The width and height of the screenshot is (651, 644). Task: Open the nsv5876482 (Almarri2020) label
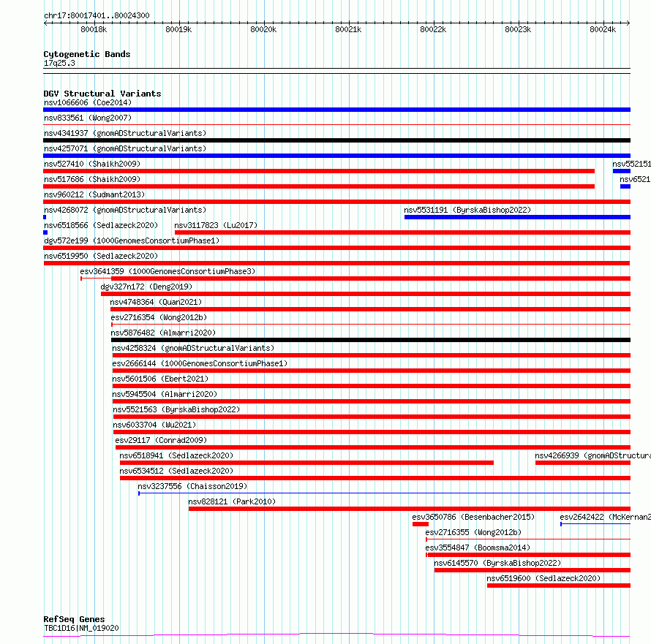tap(163, 333)
